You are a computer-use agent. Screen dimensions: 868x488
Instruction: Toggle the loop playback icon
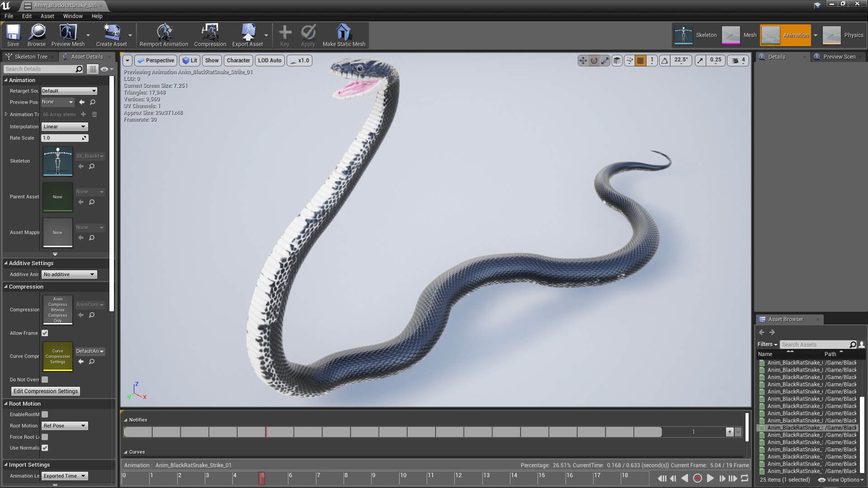[x=745, y=478]
